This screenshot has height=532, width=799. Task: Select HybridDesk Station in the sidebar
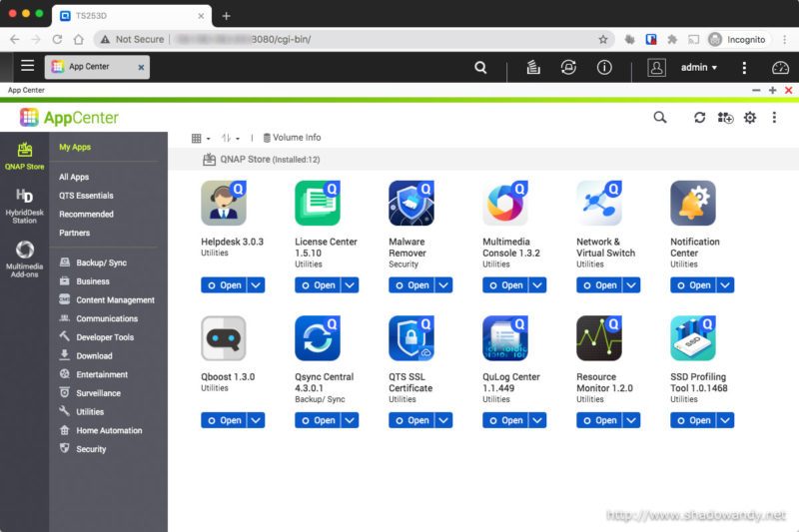pyautogui.click(x=25, y=206)
